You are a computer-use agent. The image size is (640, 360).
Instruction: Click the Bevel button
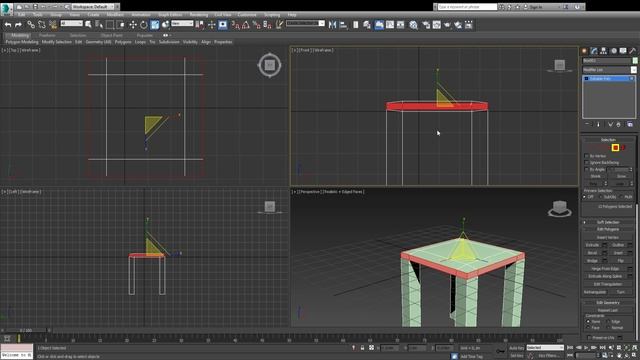592,253
